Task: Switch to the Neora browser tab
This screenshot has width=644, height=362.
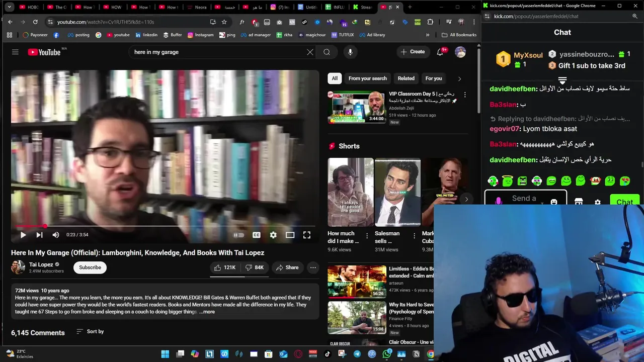Action: (197, 7)
